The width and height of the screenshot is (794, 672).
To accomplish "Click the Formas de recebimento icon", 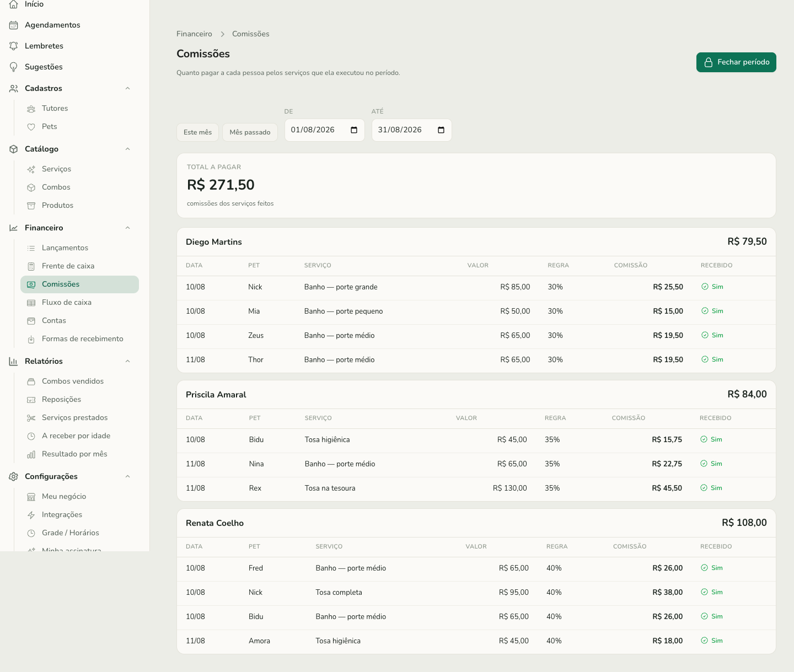I will pos(31,339).
